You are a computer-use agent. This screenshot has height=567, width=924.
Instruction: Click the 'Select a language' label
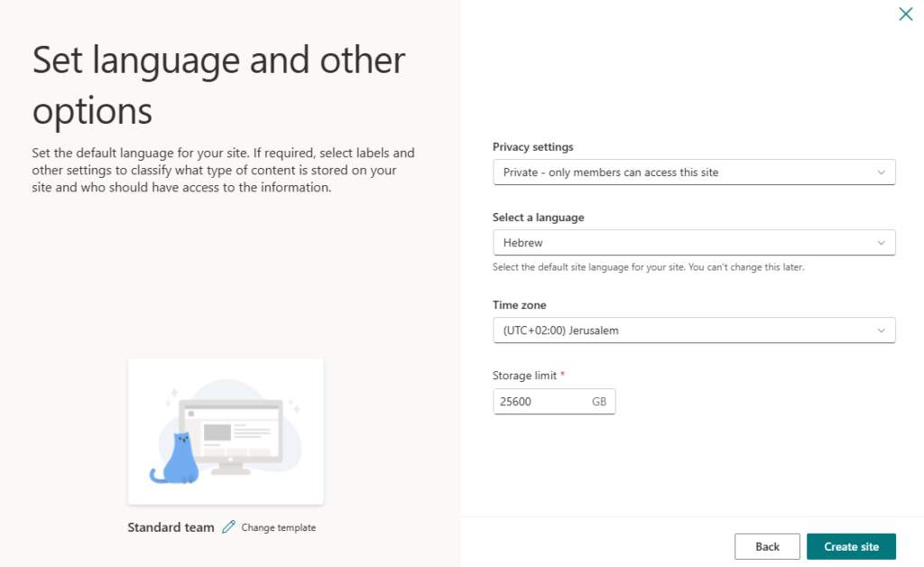point(538,218)
